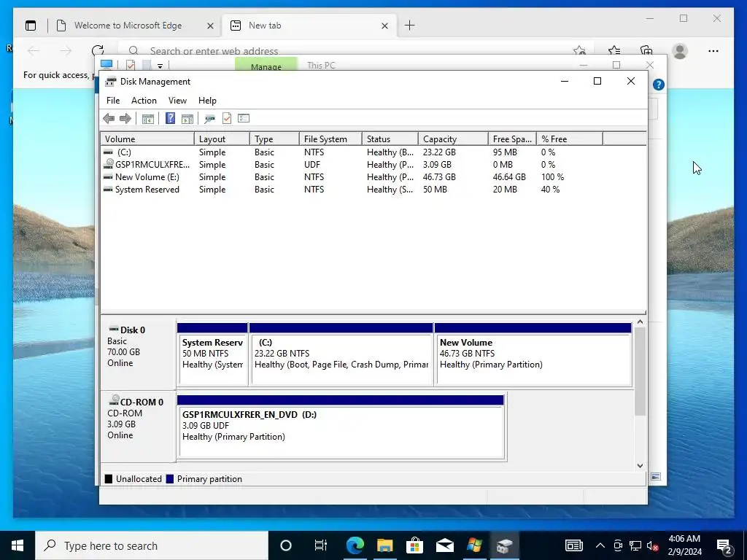Go forward using the toolbar Forward arrow
Viewport: 747px width, 560px height.
tap(125, 119)
